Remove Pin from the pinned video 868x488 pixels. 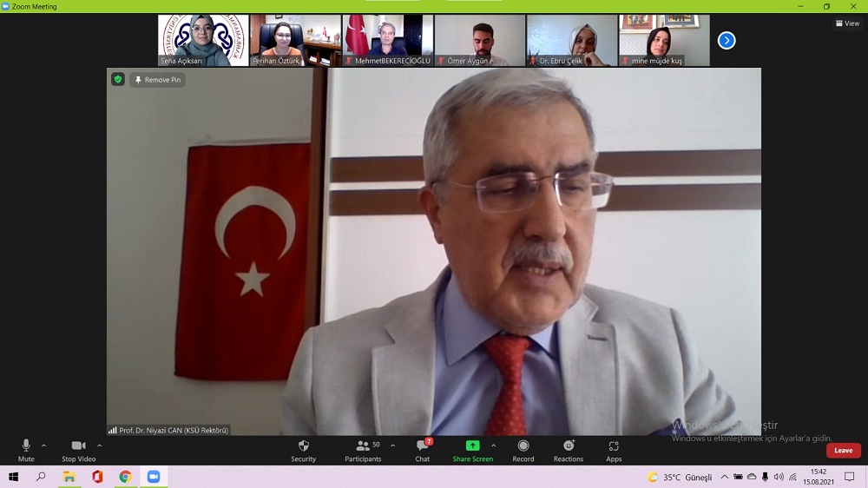(157, 80)
